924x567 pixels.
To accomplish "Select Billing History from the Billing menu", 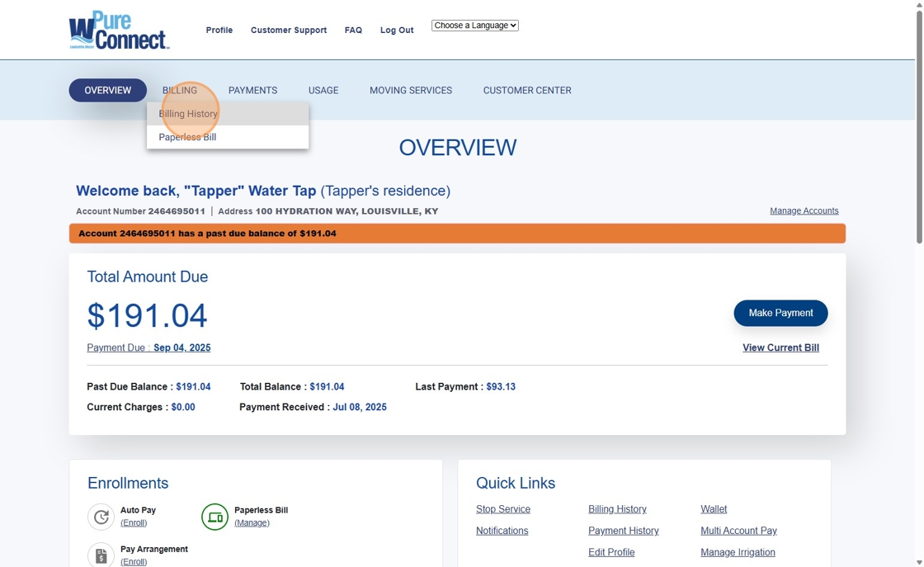I will coord(187,113).
